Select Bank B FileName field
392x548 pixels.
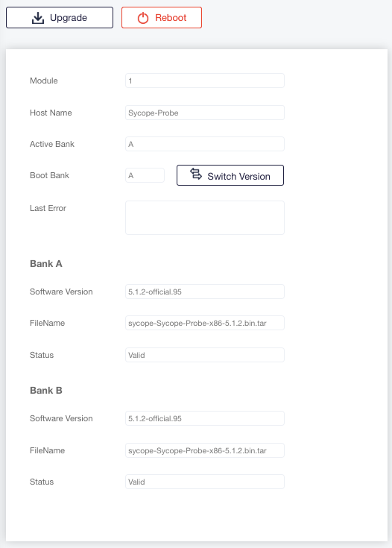[205, 450]
